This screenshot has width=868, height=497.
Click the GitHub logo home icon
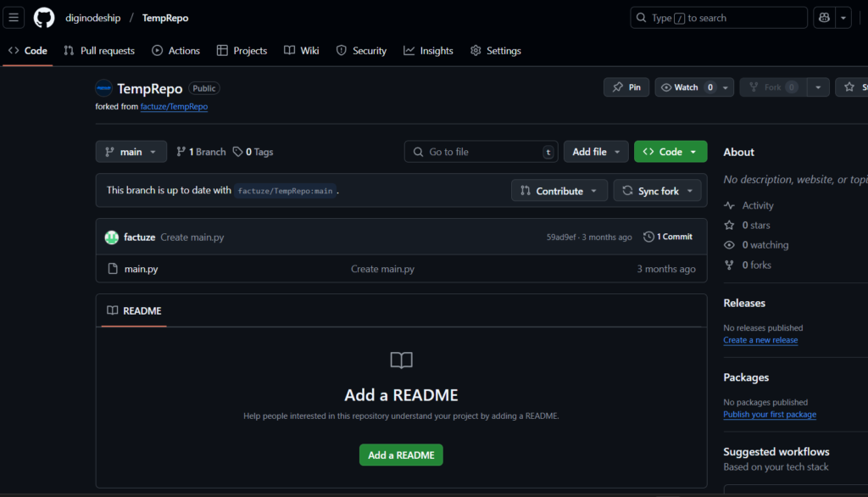click(x=44, y=18)
